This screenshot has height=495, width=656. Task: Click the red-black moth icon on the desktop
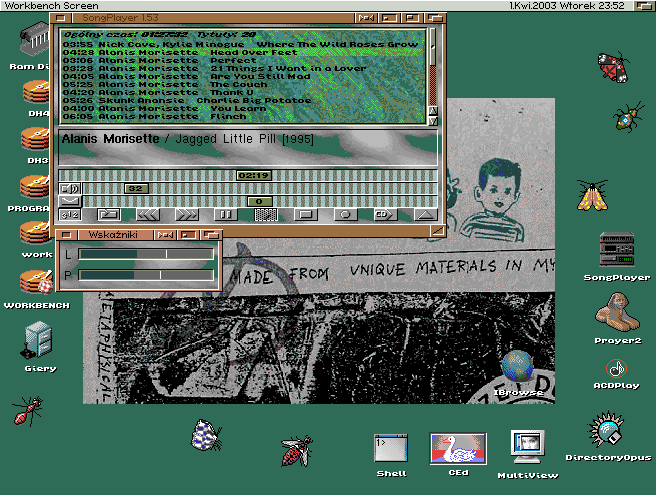[x=613, y=67]
